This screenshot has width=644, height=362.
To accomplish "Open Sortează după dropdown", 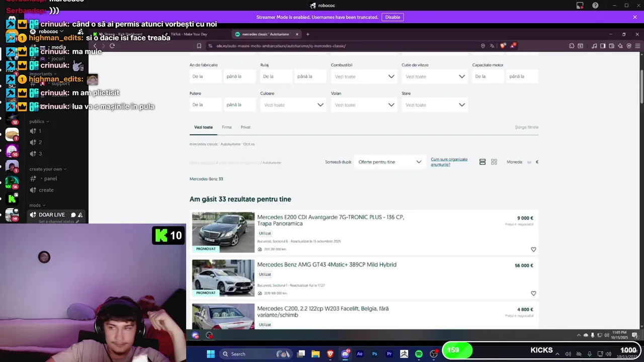I will point(389,162).
